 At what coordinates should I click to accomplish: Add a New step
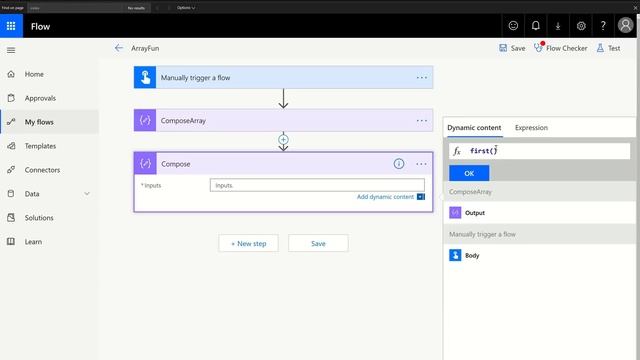tap(249, 243)
